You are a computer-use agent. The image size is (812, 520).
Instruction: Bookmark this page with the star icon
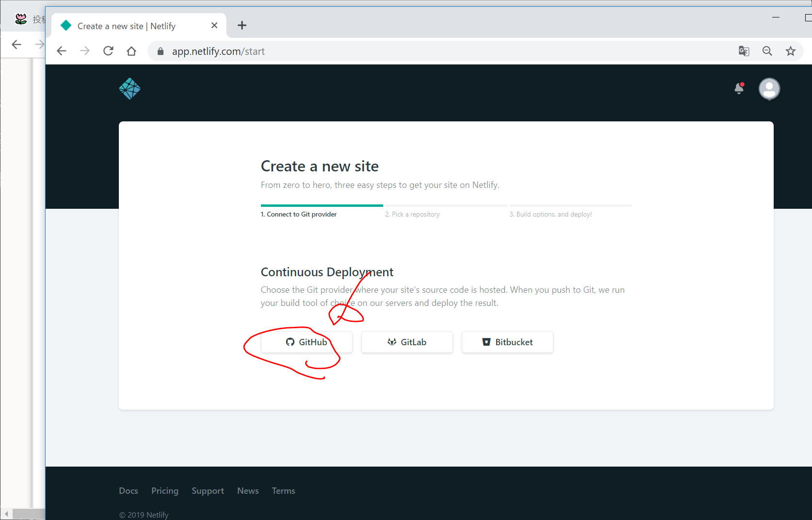click(x=791, y=51)
